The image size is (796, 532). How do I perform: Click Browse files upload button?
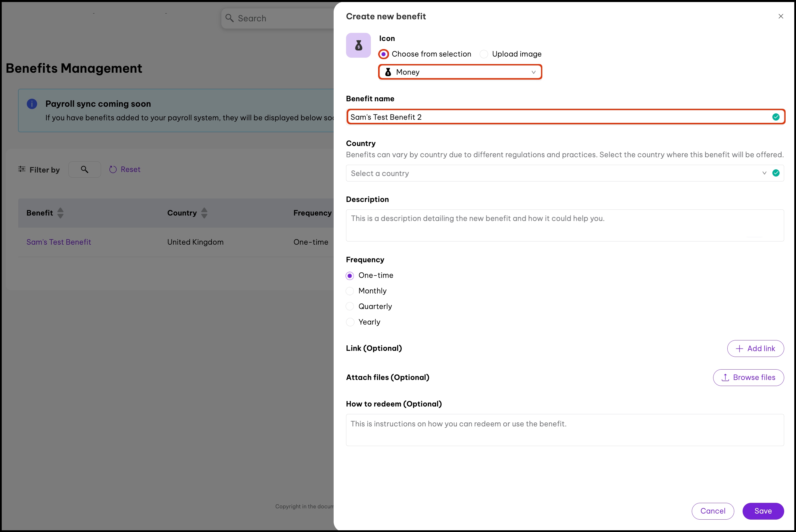(748, 378)
